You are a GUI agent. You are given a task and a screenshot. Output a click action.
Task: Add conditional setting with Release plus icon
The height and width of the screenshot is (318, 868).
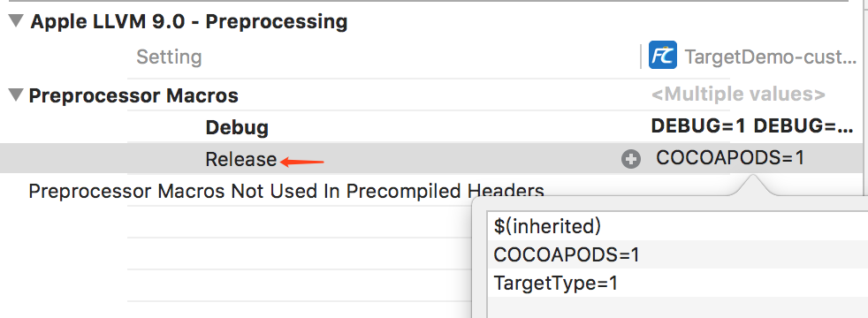[x=630, y=159]
